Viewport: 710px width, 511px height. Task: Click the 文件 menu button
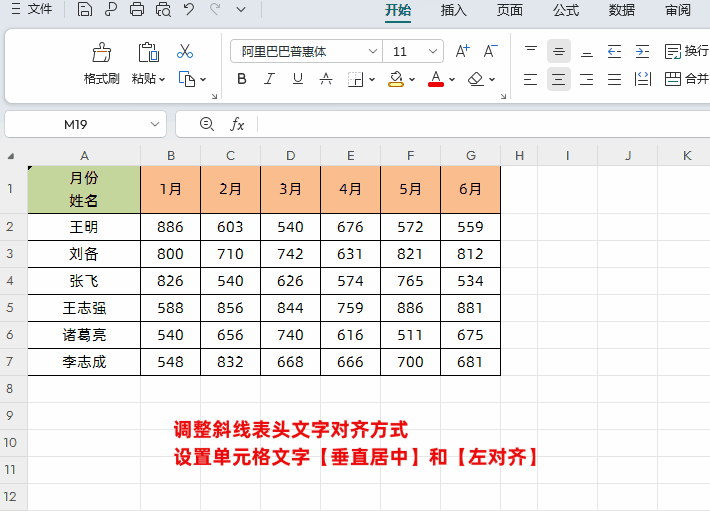(32, 10)
